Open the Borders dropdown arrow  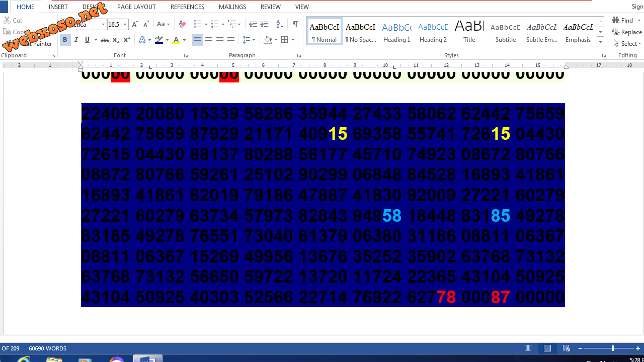(x=292, y=40)
